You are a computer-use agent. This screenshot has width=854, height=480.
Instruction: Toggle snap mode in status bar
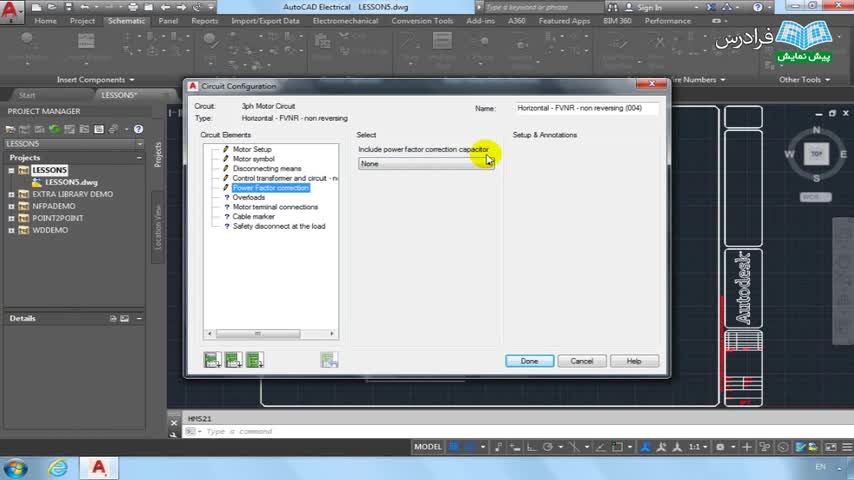(469, 447)
